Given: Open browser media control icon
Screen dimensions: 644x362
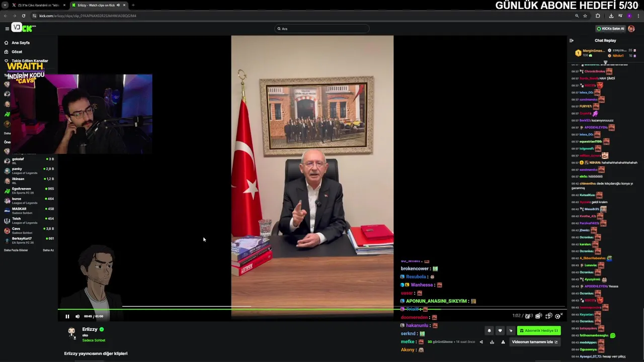Looking at the screenshot, I should [x=620, y=16].
